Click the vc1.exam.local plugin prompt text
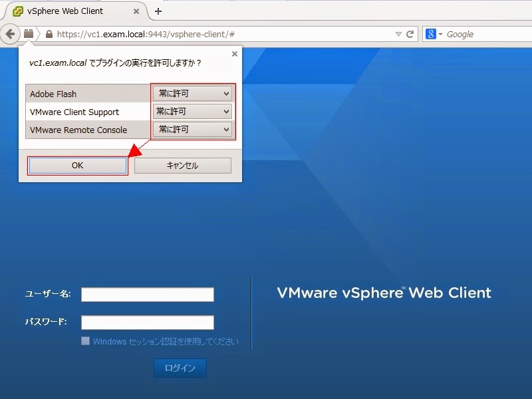 [x=116, y=63]
